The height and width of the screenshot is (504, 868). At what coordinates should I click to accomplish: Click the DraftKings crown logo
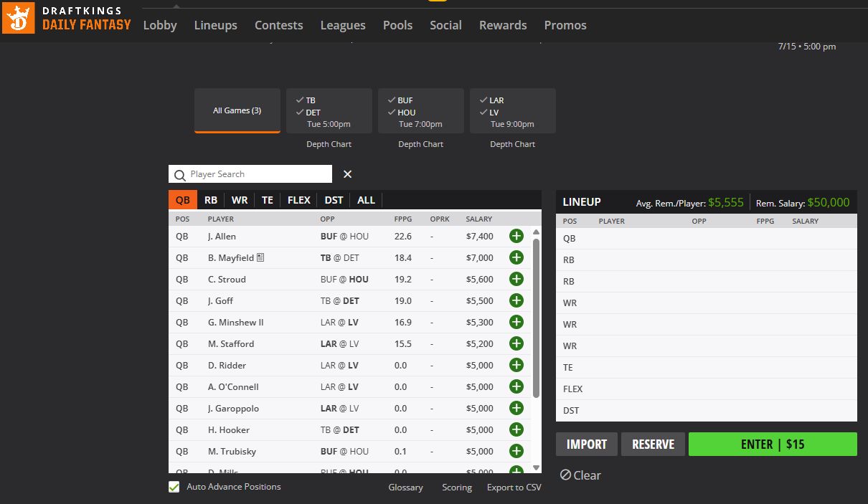(x=17, y=18)
